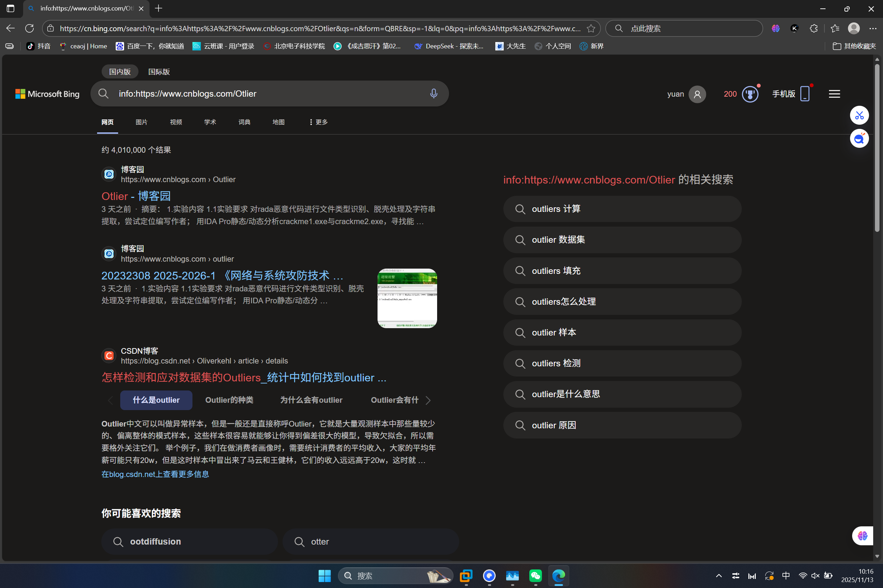Click the thumbnail image of the second result

coord(406,298)
